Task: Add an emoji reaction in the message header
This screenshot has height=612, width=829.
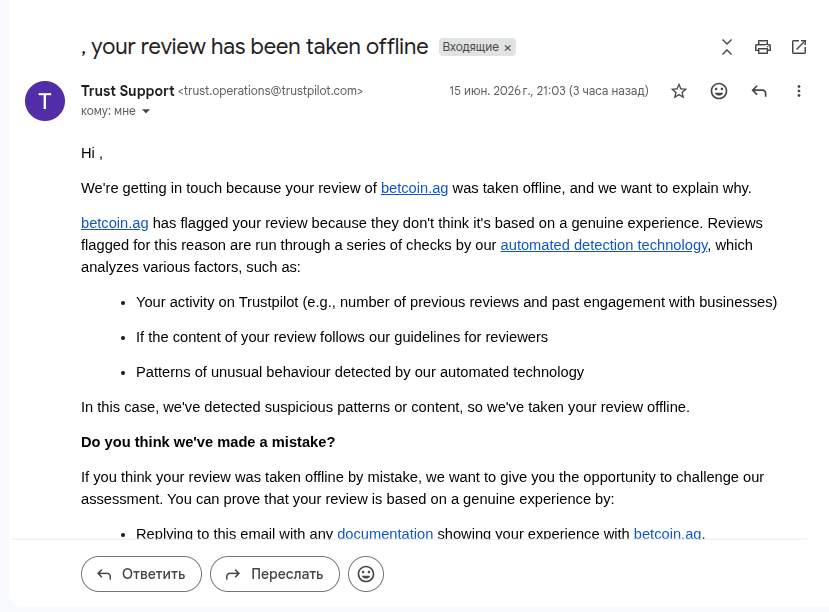Action: [719, 91]
